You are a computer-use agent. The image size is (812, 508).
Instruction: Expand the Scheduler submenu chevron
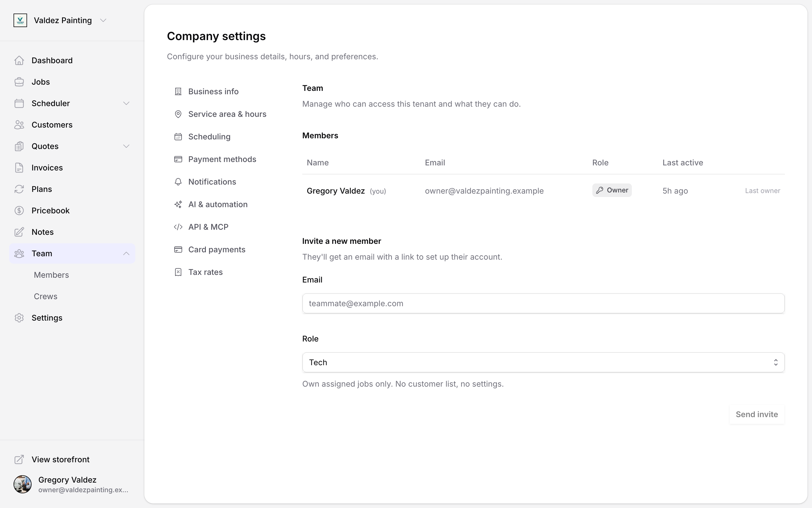(x=126, y=104)
